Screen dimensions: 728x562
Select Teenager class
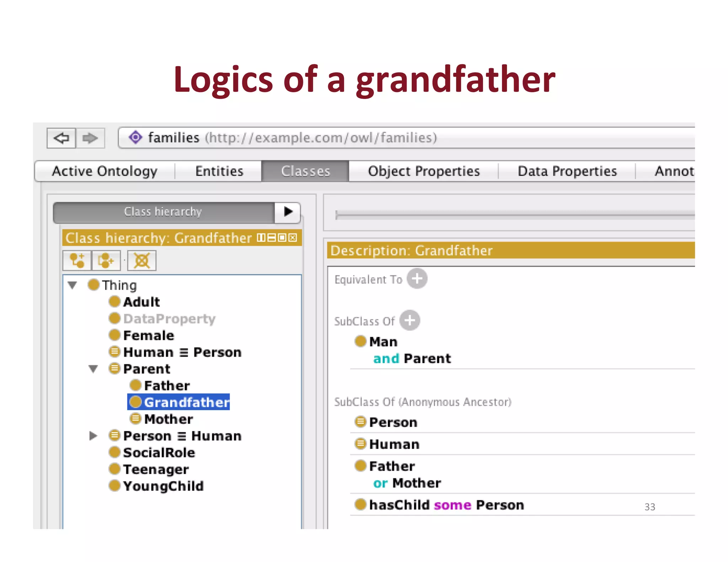pos(149,469)
